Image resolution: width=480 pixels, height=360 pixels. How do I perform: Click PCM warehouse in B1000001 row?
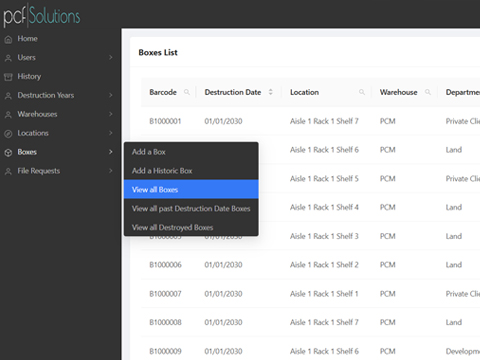click(x=388, y=121)
